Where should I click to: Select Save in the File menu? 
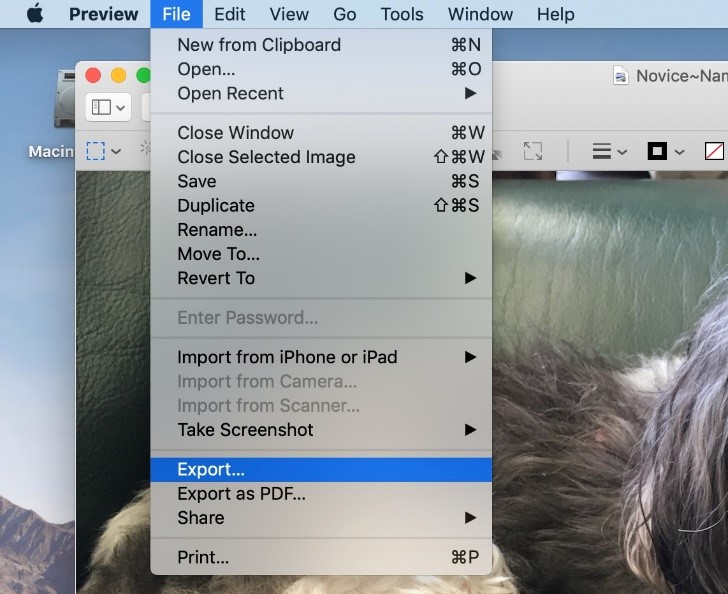tap(321, 181)
